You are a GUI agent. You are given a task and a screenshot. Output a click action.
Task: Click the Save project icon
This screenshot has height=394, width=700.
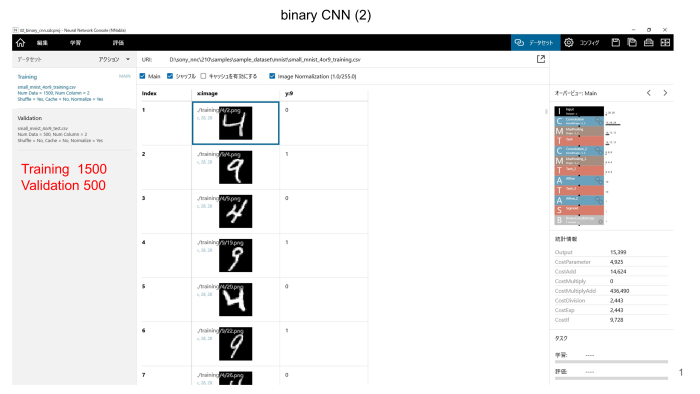point(616,43)
